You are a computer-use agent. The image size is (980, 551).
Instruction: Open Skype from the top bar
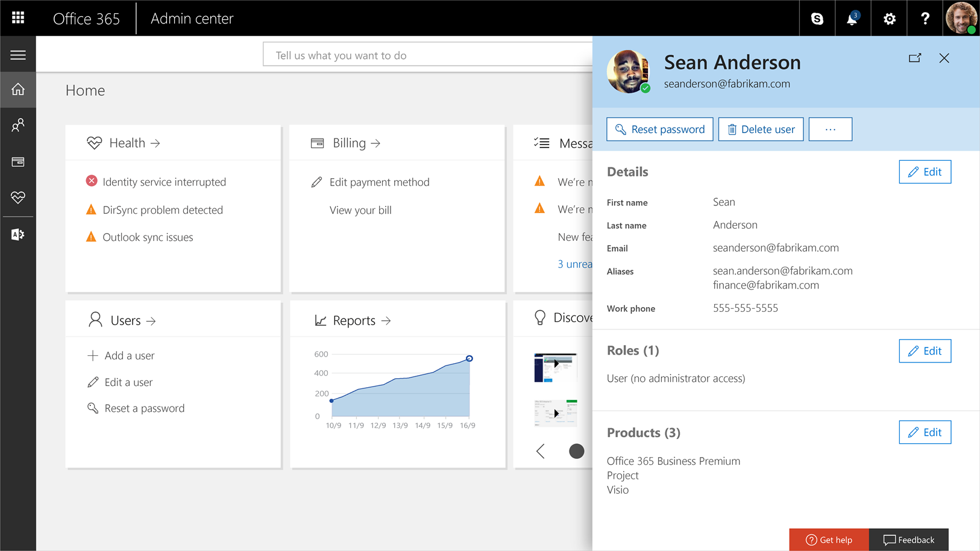tap(817, 18)
